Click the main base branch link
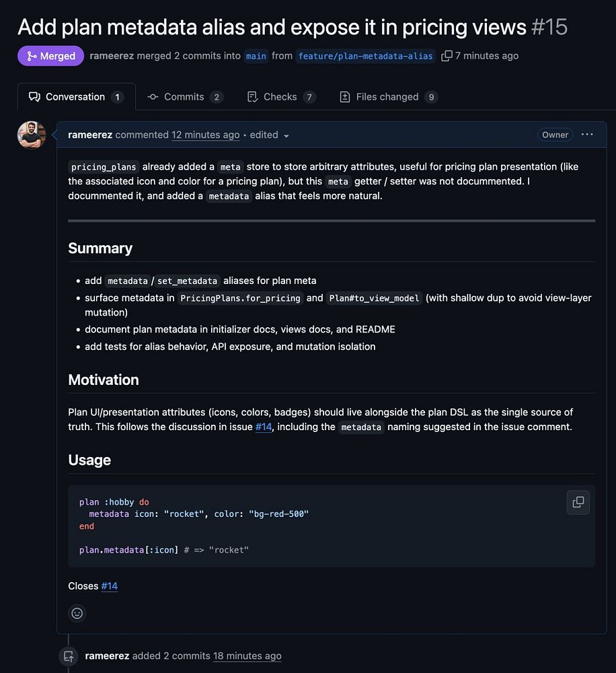The image size is (616, 673). click(x=256, y=56)
